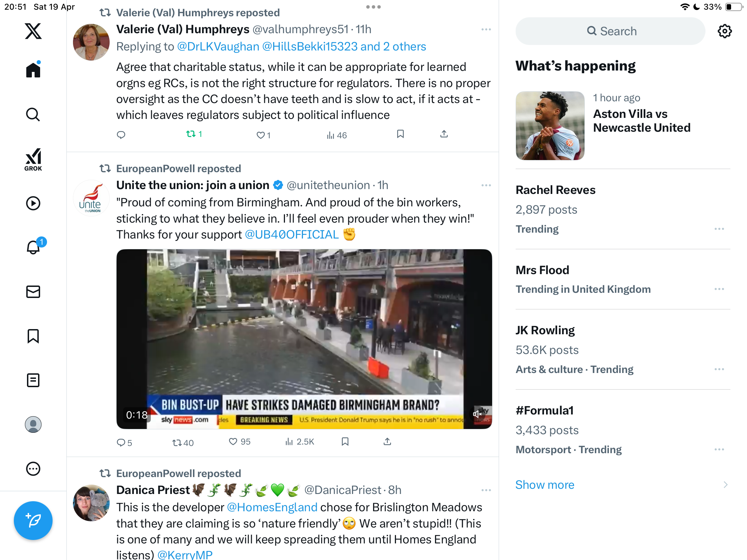Open the Messages envelope icon

pyautogui.click(x=33, y=292)
